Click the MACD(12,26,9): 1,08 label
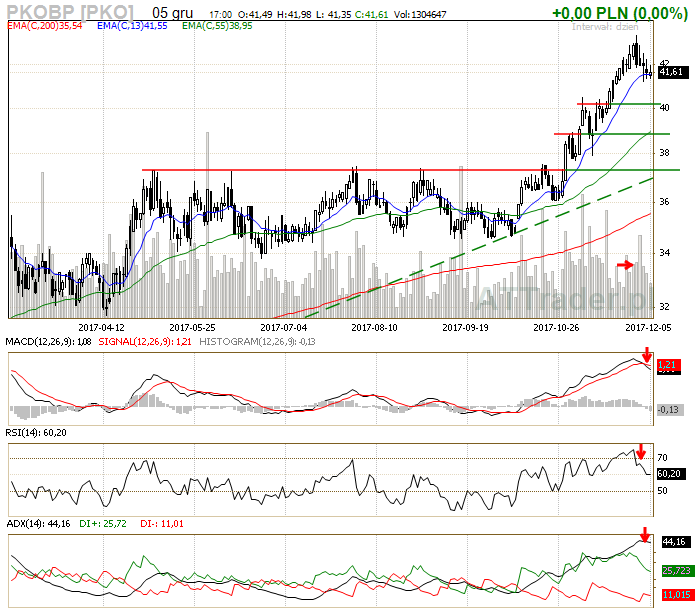This screenshot has width=700, height=613. click(x=48, y=342)
